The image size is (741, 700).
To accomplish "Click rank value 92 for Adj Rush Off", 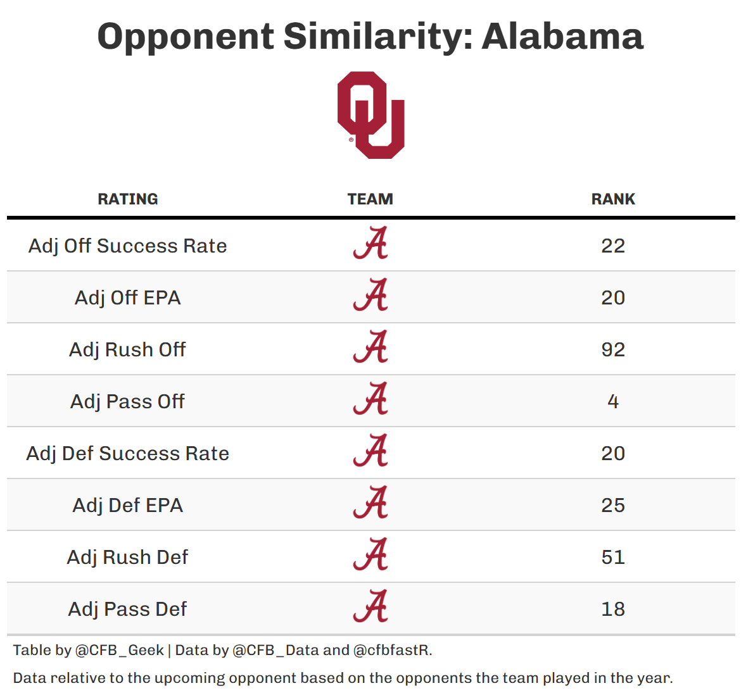I will point(613,349).
